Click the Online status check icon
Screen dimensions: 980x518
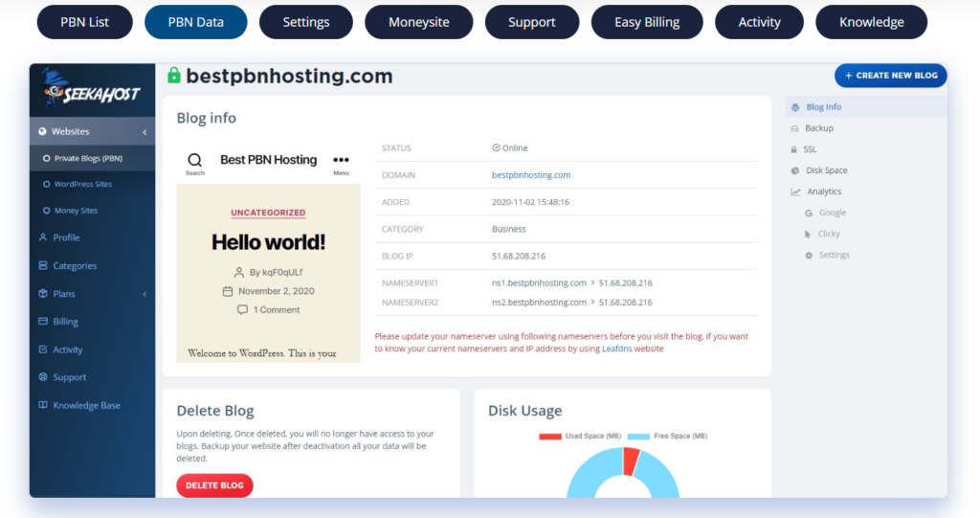496,147
